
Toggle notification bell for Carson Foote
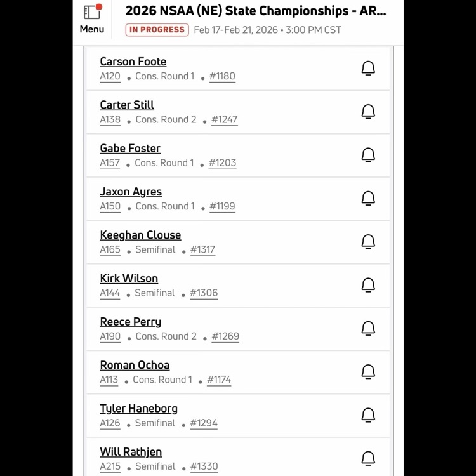coord(368,69)
